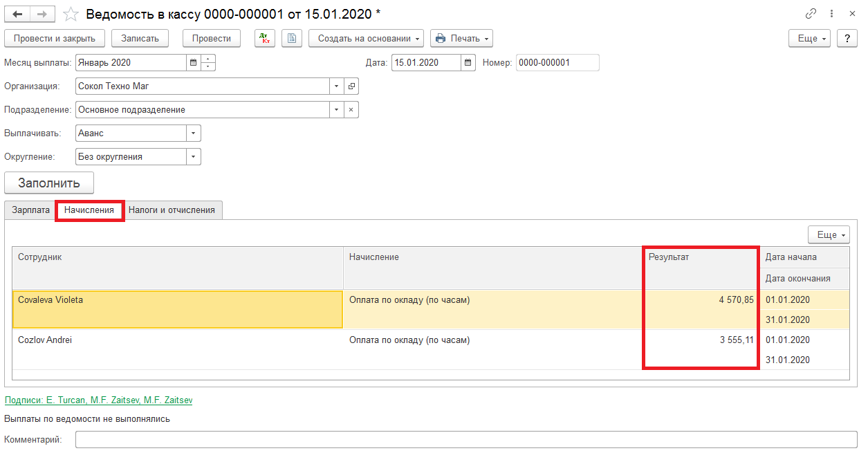
Task: Copy link to document icon
Action: pyautogui.click(x=811, y=14)
